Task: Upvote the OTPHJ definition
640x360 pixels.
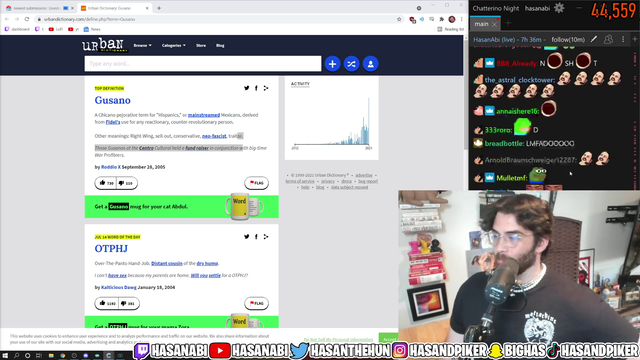Action: point(107,303)
